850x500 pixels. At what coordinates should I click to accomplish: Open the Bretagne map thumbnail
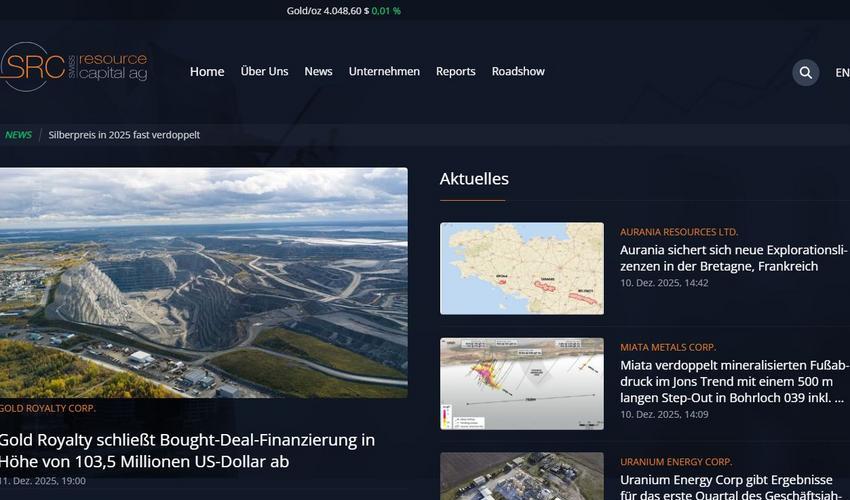click(x=522, y=268)
